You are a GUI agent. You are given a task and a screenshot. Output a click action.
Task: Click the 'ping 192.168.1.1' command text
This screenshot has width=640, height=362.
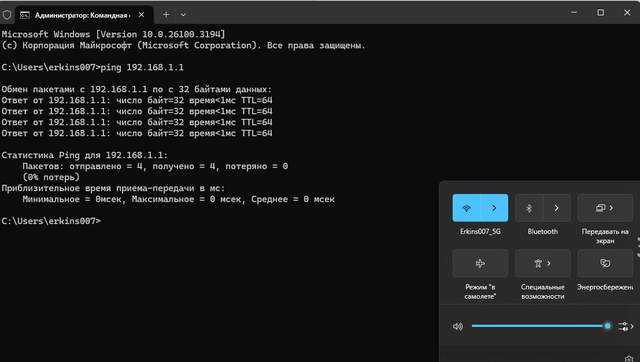click(142, 67)
